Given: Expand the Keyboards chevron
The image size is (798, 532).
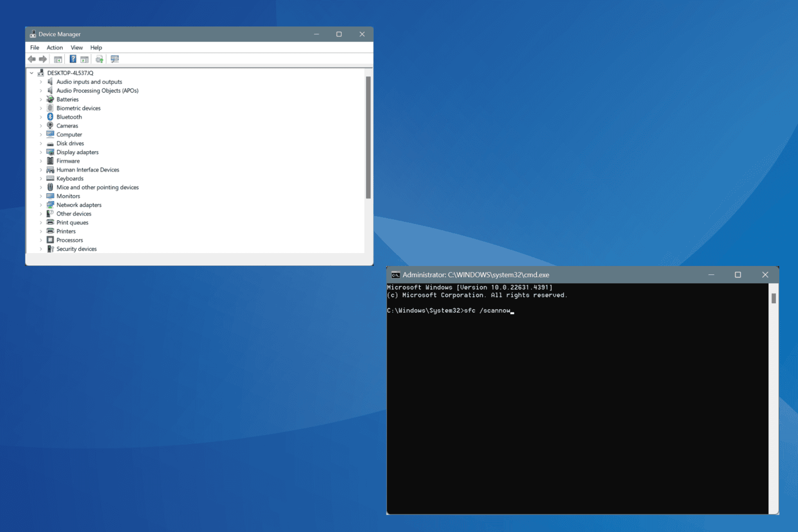Looking at the screenshot, I should tap(41, 179).
